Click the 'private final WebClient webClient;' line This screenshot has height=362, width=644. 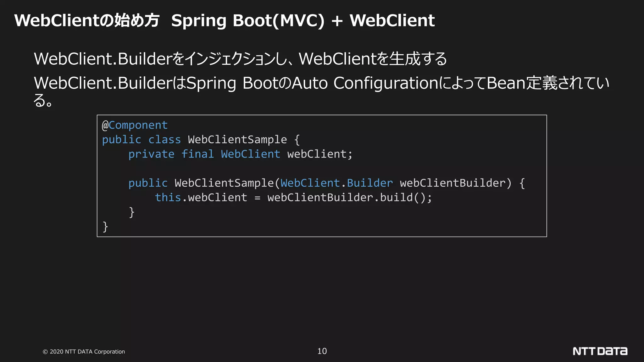241,154
